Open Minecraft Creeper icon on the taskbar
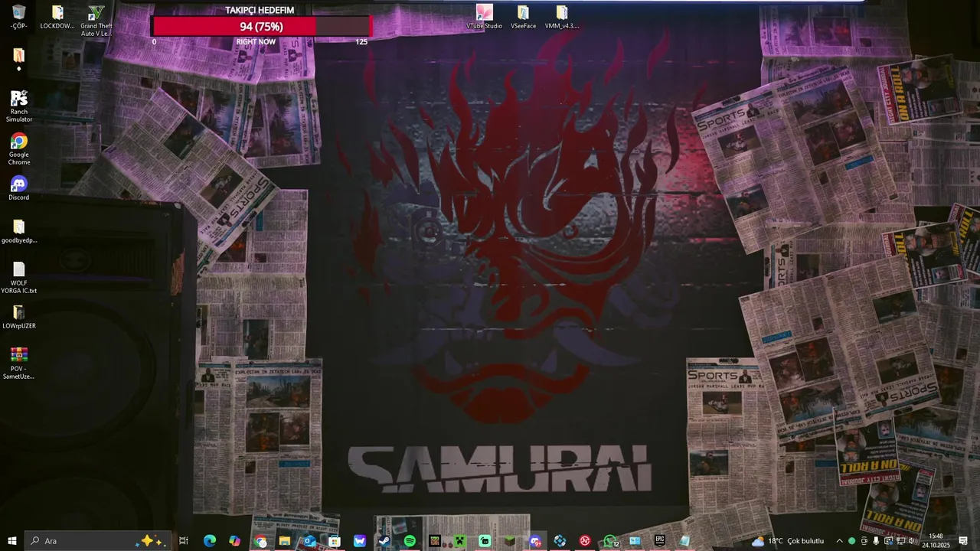 [x=460, y=541]
